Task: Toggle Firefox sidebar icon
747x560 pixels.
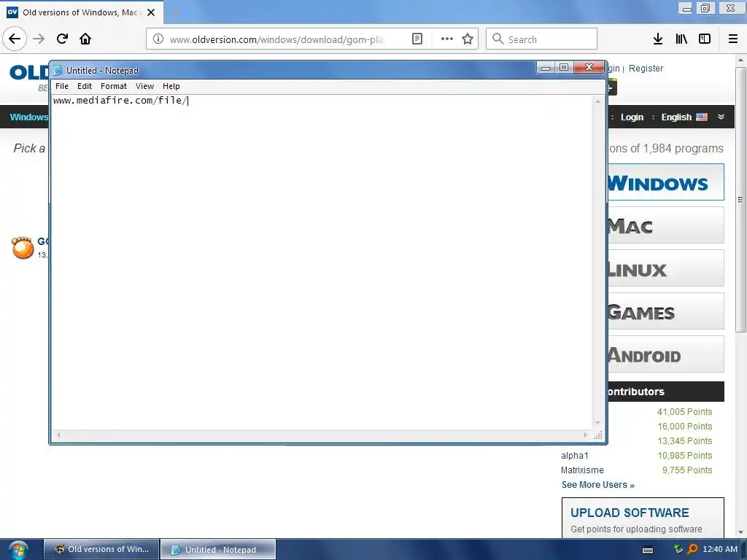Action: coord(705,39)
